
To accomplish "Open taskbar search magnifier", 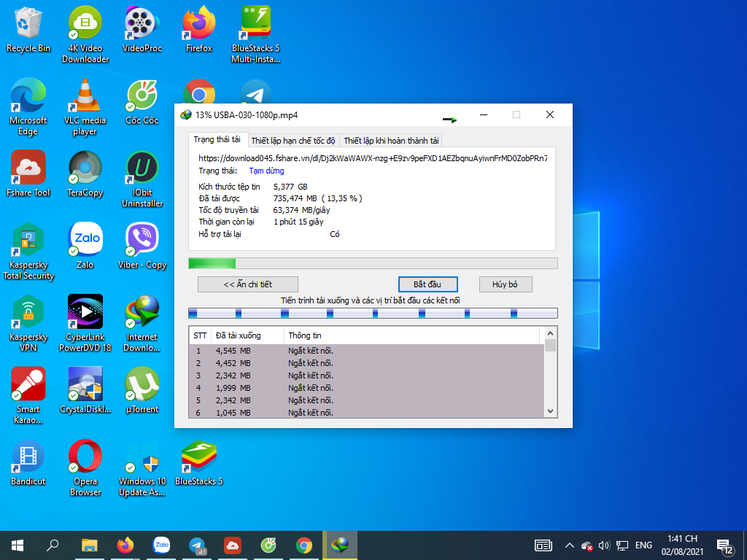I will (x=53, y=545).
